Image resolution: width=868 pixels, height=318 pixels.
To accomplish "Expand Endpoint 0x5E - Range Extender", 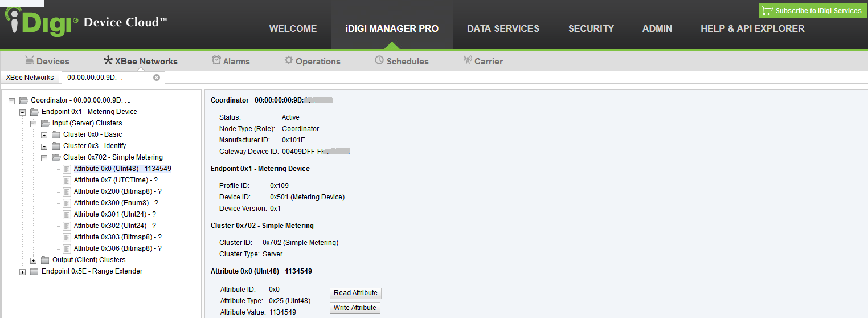I will (23, 272).
